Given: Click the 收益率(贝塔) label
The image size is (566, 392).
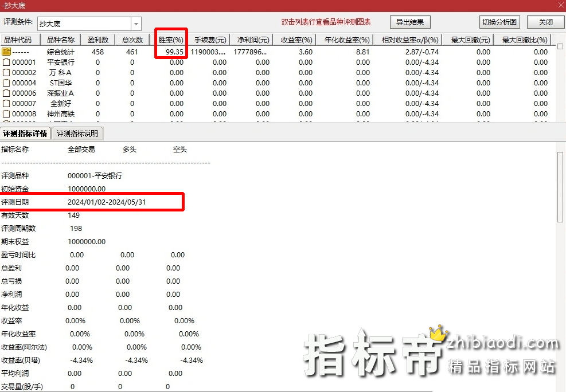Looking at the screenshot, I should click(x=21, y=360).
